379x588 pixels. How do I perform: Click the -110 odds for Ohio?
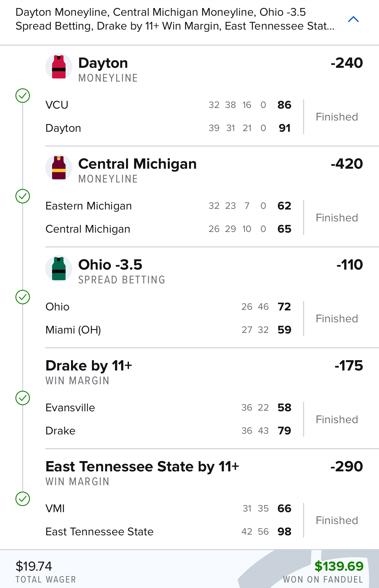(349, 265)
